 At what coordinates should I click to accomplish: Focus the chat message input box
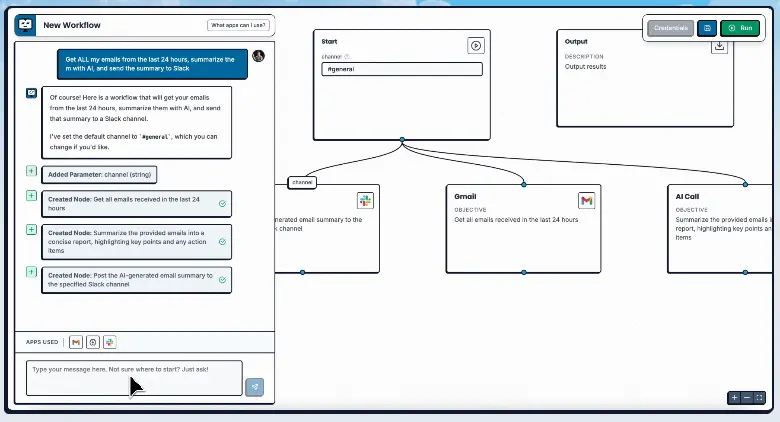pos(134,378)
